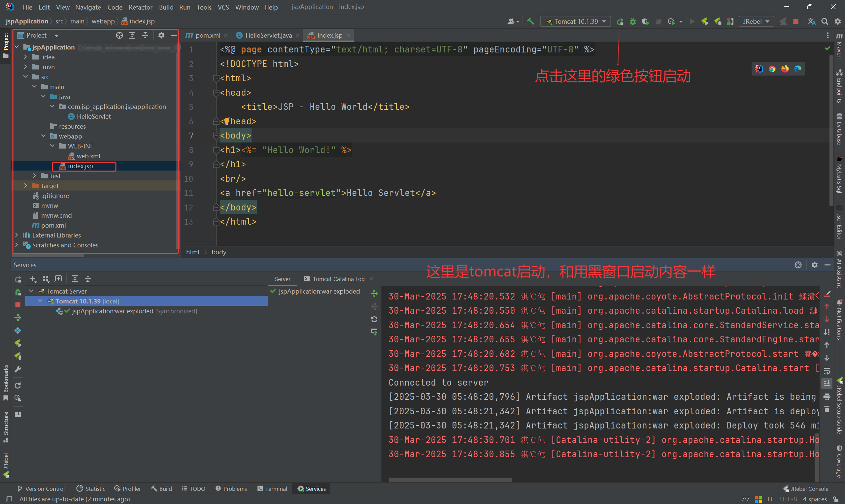This screenshot has height=504, width=845.
Task: Open the Tomcat 10.1.39 run configuration dropdown
Action: coord(576,21)
